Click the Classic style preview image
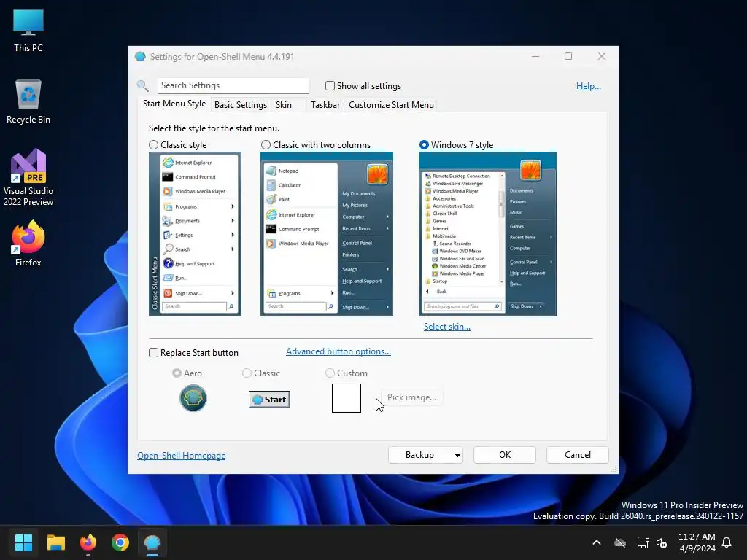This screenshot has height=560, width=747. coord(195,233)
